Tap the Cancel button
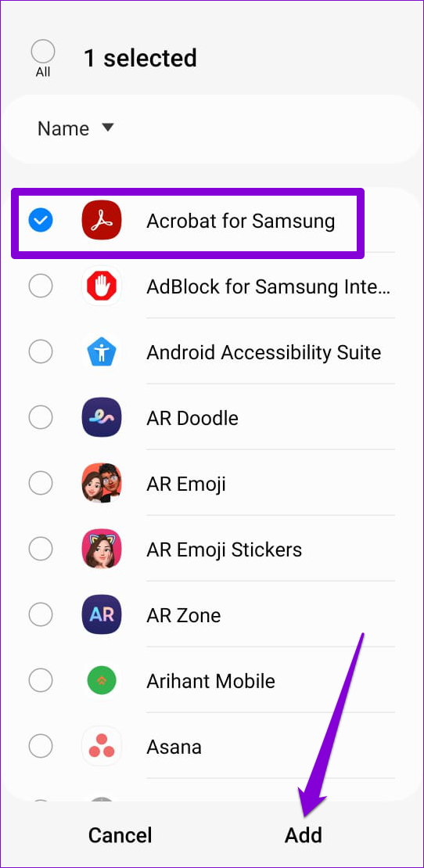Viewport: 424px width, 868px height. click(120, 835)
